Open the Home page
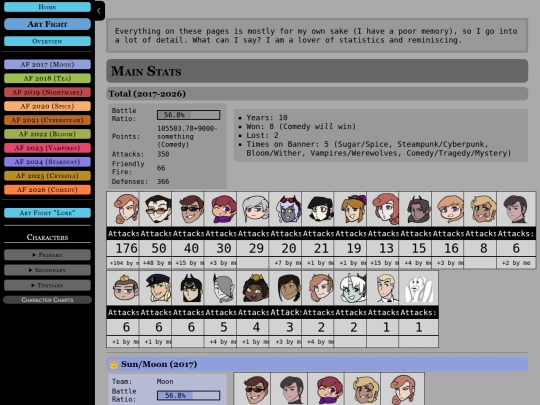540x405 pixels. click(48, 7)
